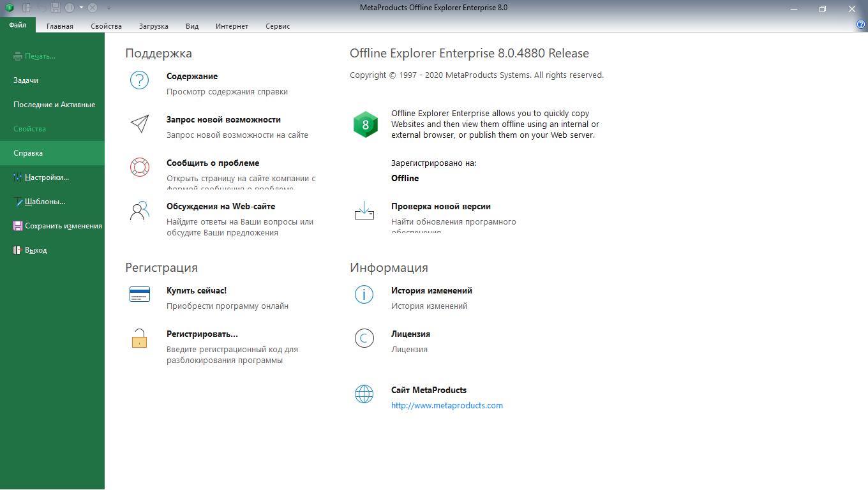Click the blue help icon in top-right corner

tap(860, 25)
